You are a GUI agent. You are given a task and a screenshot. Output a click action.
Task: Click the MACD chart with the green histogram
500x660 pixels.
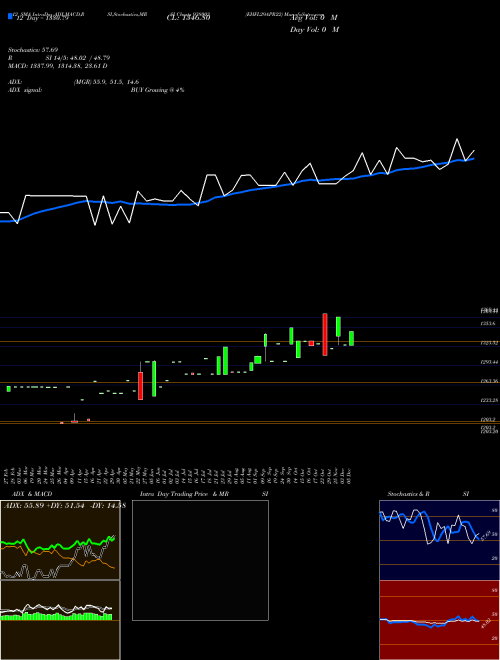point(60,620)
